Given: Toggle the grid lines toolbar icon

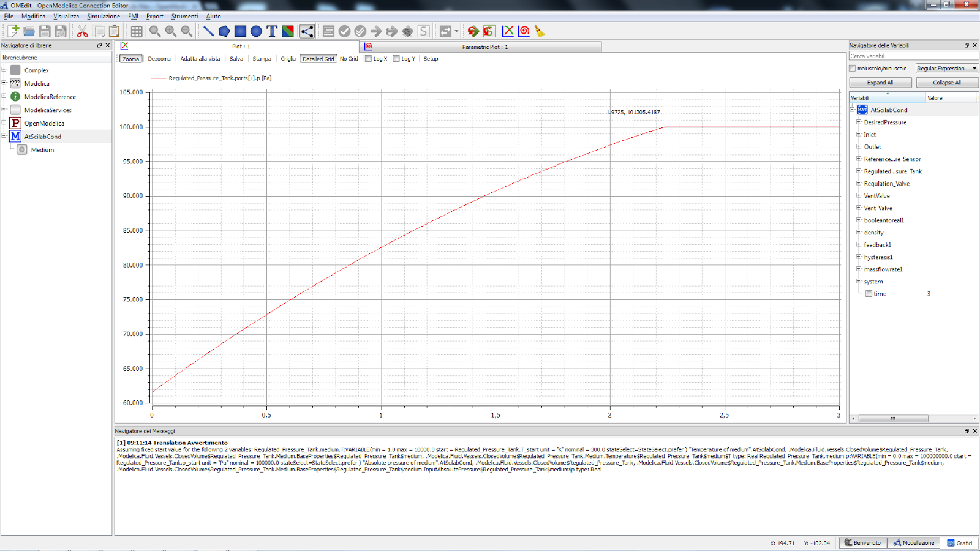Looking at the screenshot, I should tap(137, 31).
